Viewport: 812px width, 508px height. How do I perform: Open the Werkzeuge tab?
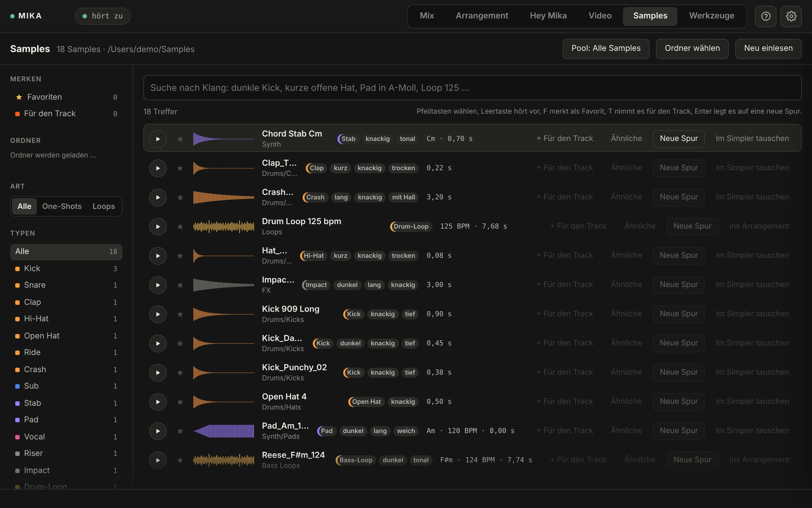coord(712,16)
